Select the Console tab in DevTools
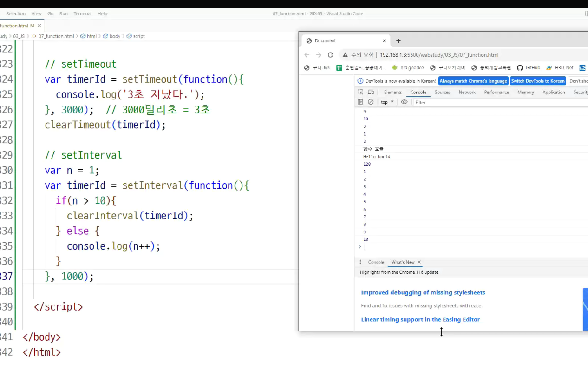Screen dimensions: 588x384 (x=418, y=92)
